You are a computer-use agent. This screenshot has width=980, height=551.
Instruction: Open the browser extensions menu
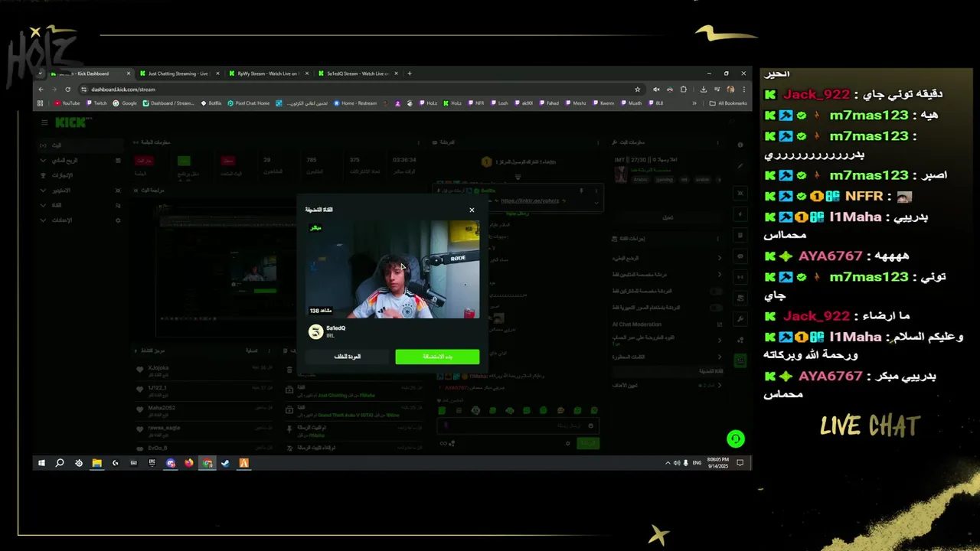(684, 89)
